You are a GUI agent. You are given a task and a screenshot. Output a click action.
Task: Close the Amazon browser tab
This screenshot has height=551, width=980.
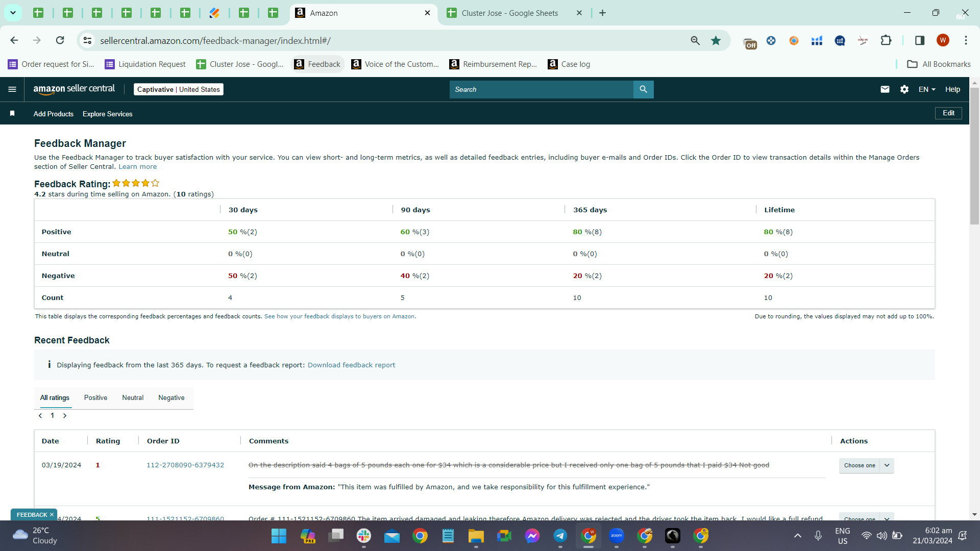[427, 13]
